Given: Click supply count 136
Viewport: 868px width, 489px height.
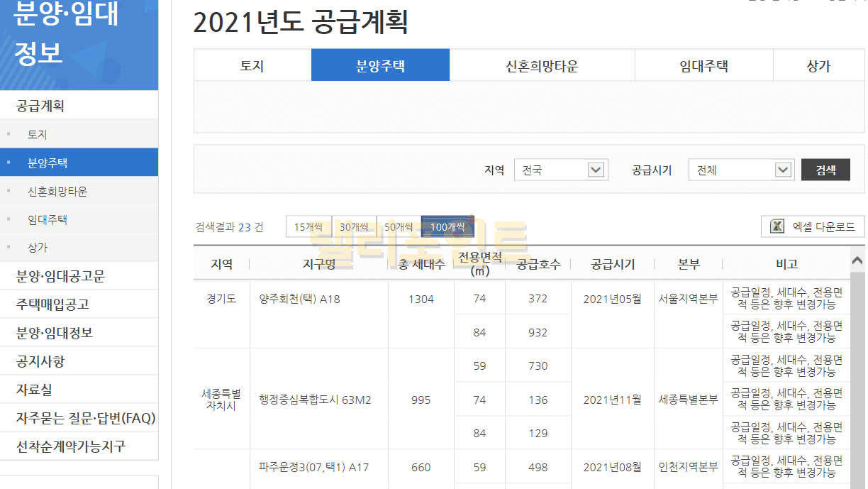Looking at the screenshot, I should point(538,400).
